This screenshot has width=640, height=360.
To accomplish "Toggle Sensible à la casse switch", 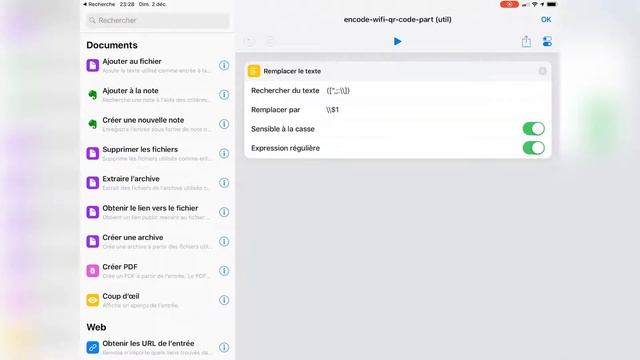I will tap(533, 129).
